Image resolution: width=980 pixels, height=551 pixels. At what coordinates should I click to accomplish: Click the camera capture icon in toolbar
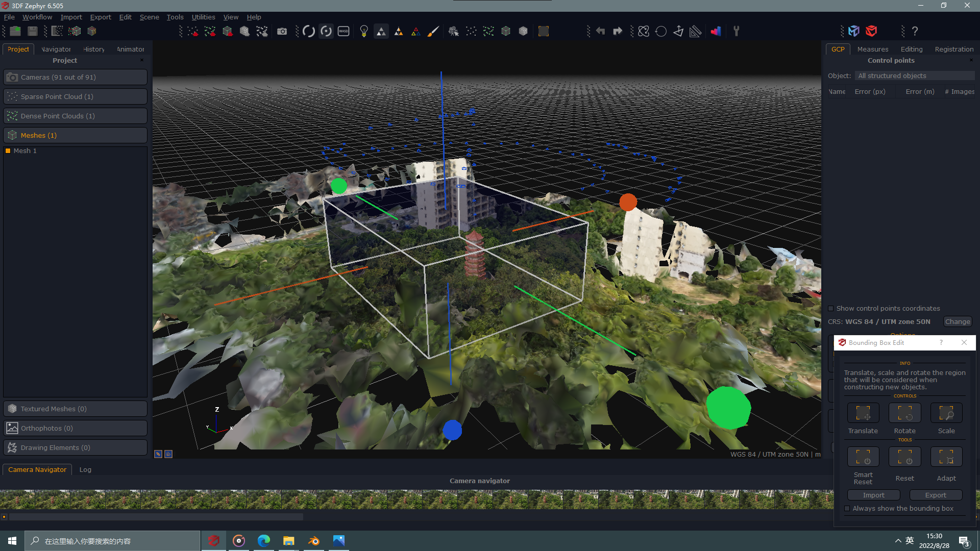[x=282, y=31]
